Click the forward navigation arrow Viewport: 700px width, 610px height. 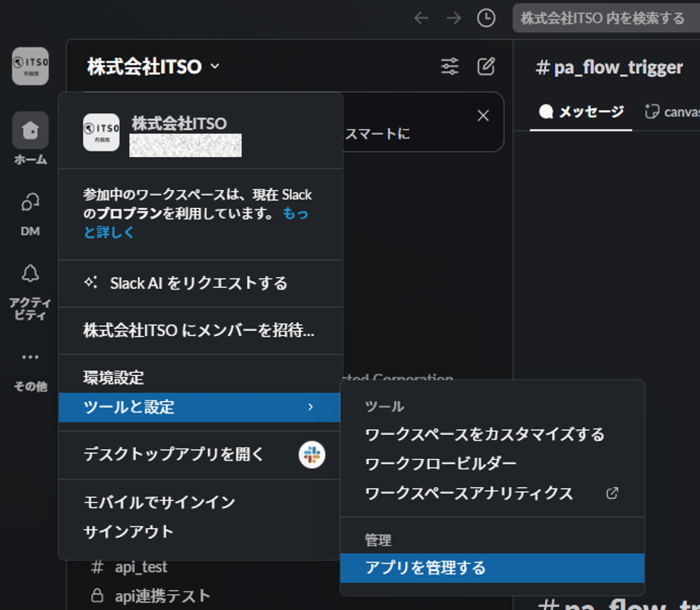(x=454, y=18)
